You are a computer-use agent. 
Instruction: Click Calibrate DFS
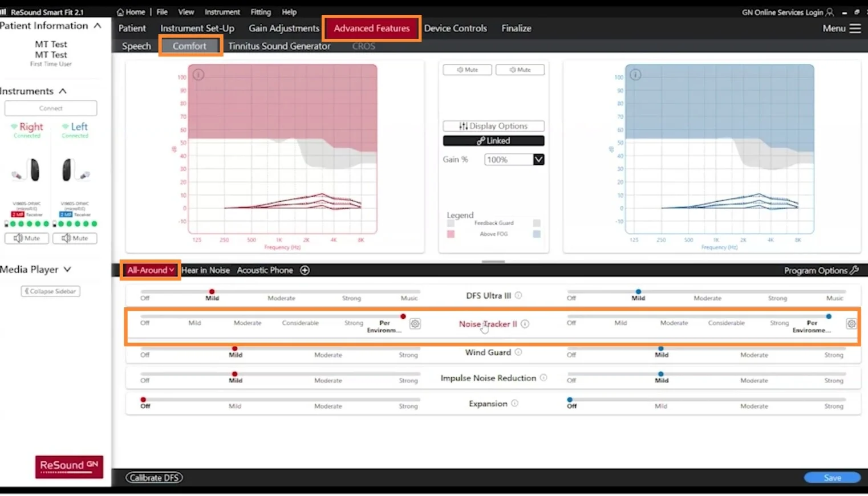coord(155,478)
